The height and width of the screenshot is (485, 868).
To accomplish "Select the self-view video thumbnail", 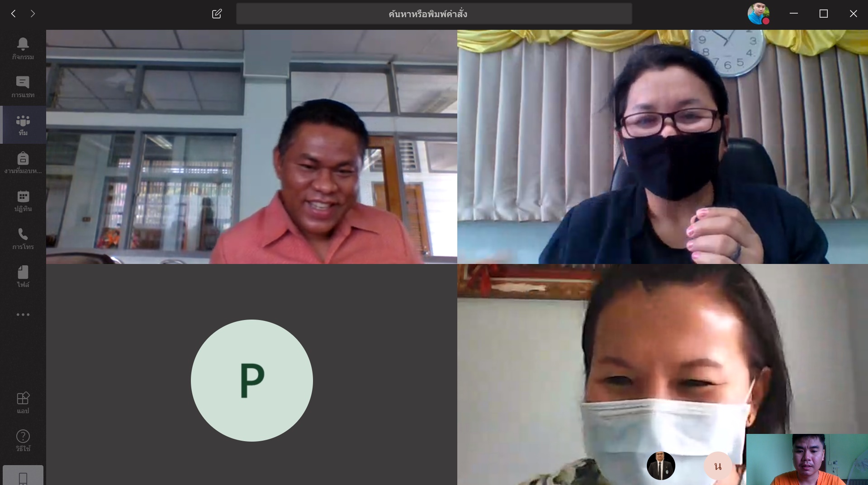I will (x=806, y=459).
